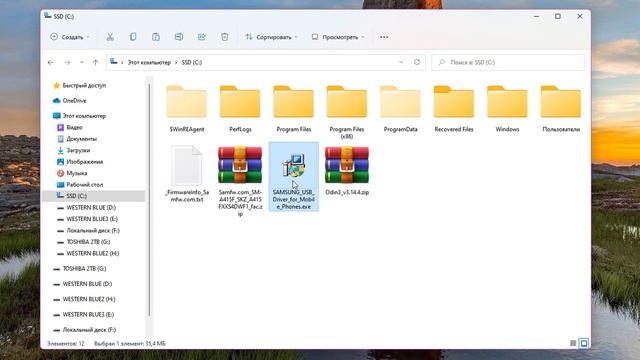
Task: Go forward with the right arrow
Action: (x=67, y=62)
